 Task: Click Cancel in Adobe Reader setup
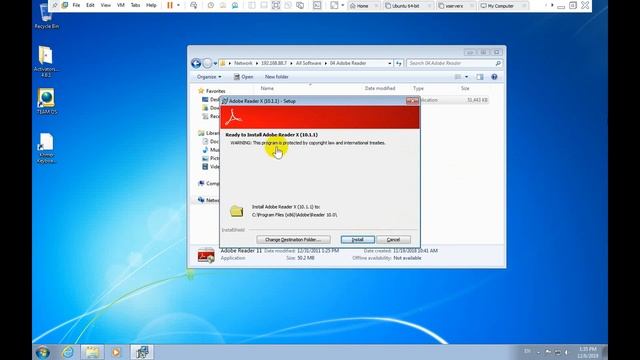tap(393, 240)
